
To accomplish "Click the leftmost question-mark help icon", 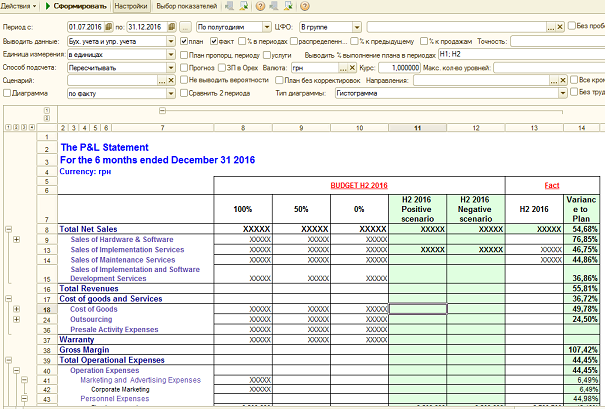I will coord(258,6).
